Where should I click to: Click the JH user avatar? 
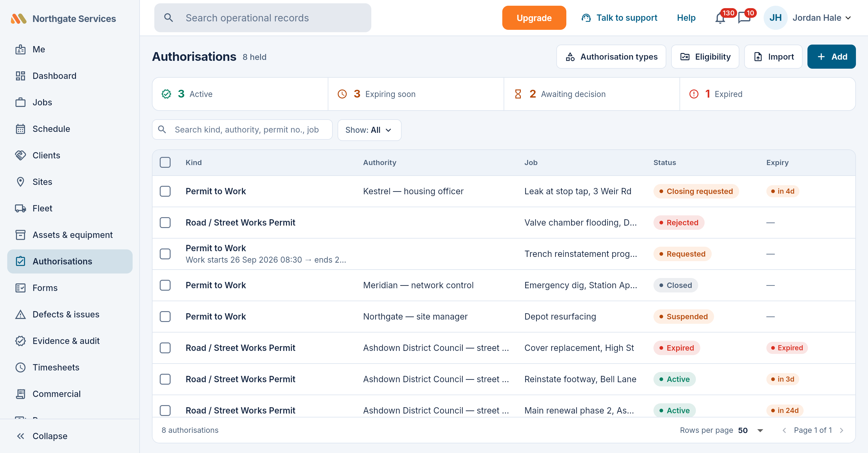(775, 18)
